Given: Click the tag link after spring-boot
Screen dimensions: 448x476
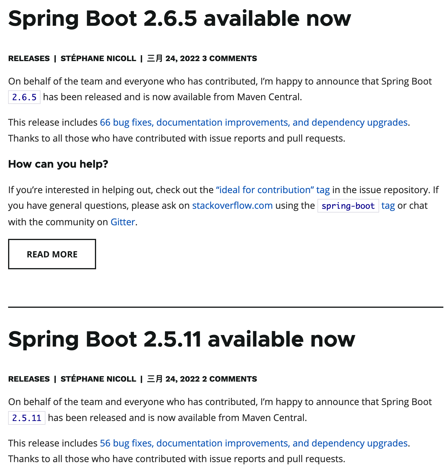Looking at the screenshot, I should [x=388, y=206].
